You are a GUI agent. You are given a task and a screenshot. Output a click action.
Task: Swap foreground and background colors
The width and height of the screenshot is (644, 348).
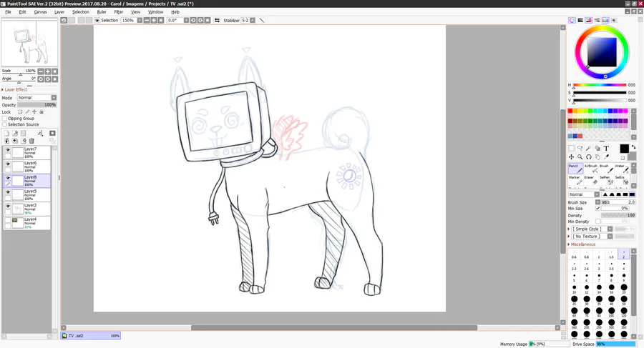point(633,147)
